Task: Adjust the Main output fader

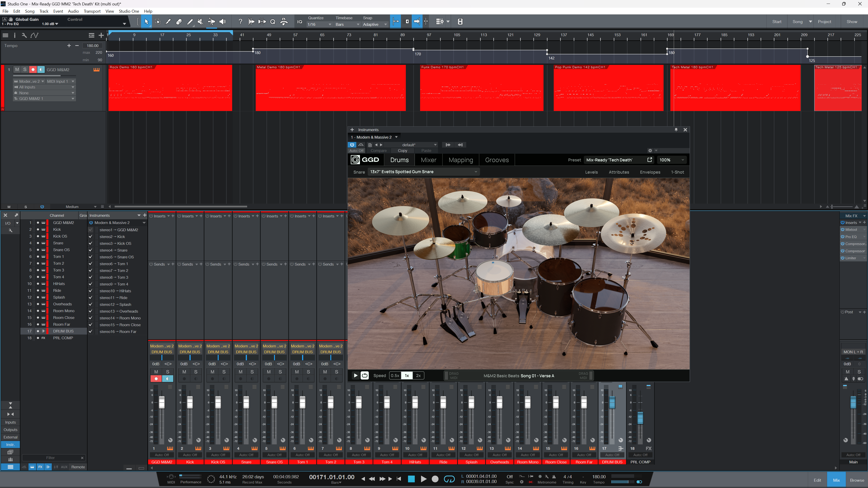Action: (x=853, y=403)
